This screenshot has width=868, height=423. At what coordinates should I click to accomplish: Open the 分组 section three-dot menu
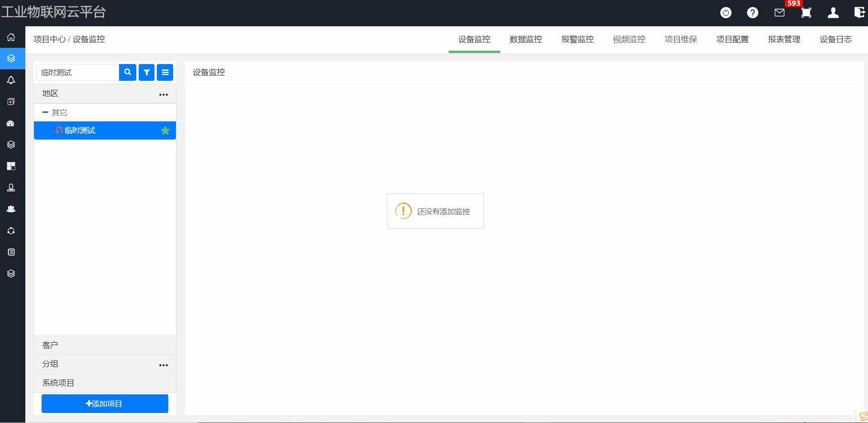click(164, 365)
